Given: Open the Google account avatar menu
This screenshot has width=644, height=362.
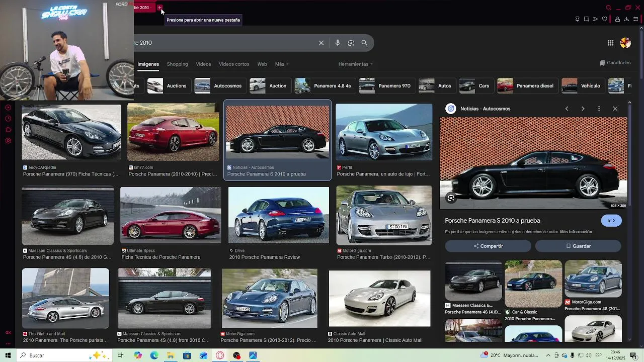Looking at the screenshot, I should [x=625, y=43].
